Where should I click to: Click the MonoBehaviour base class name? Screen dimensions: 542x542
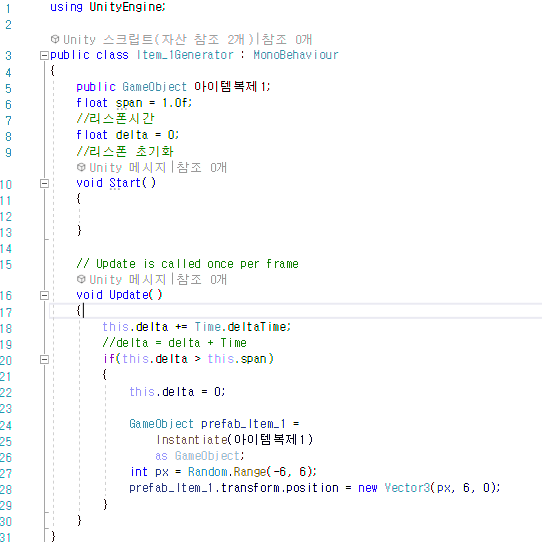tap(296, 55)
